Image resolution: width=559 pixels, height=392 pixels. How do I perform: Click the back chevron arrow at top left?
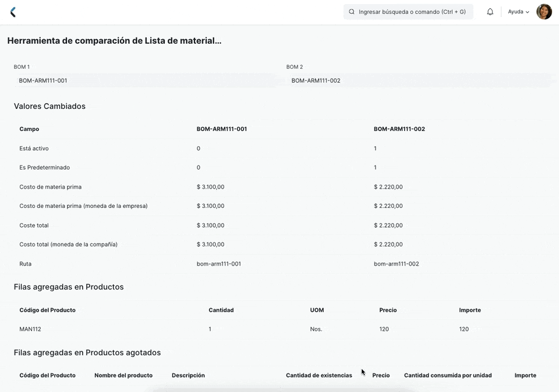13,11
